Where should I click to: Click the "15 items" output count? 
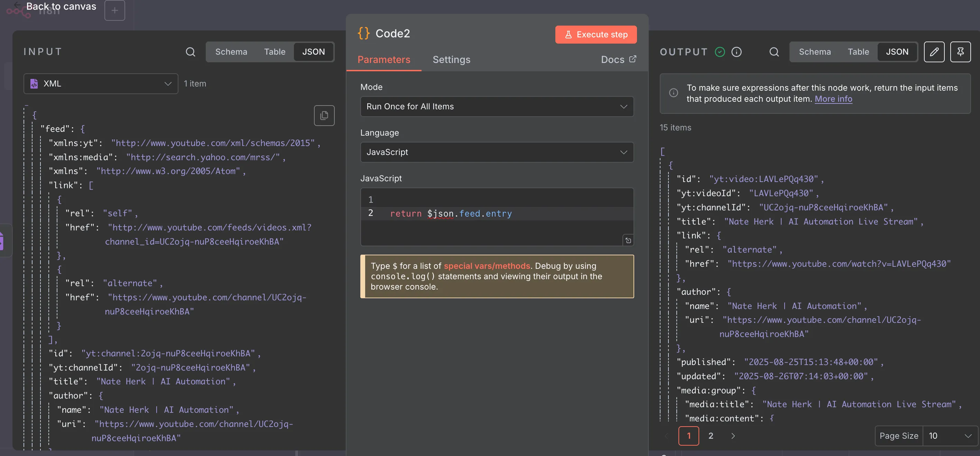(x=675, y=128)
